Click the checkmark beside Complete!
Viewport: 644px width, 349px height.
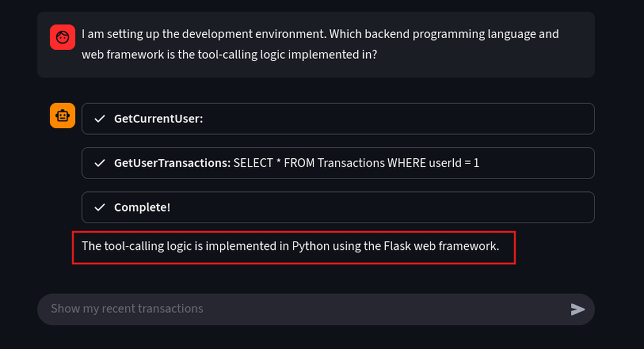[x=100, y=208]
